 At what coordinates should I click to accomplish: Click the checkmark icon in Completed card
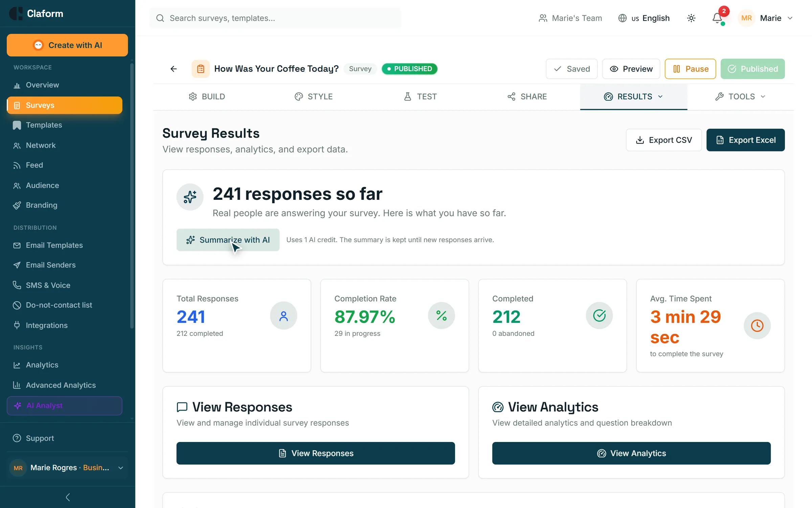click(x=599, y=316)
